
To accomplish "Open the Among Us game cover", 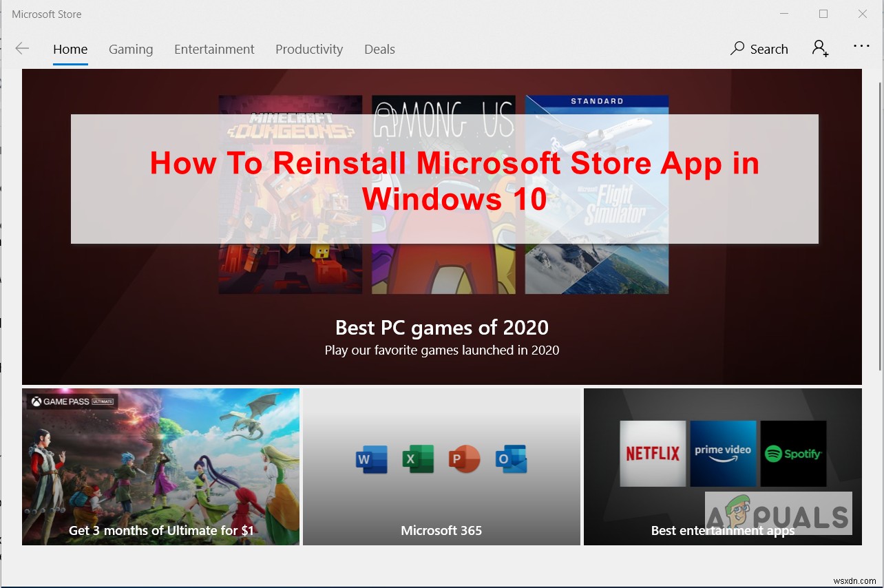I will click(x=443, y=195).
